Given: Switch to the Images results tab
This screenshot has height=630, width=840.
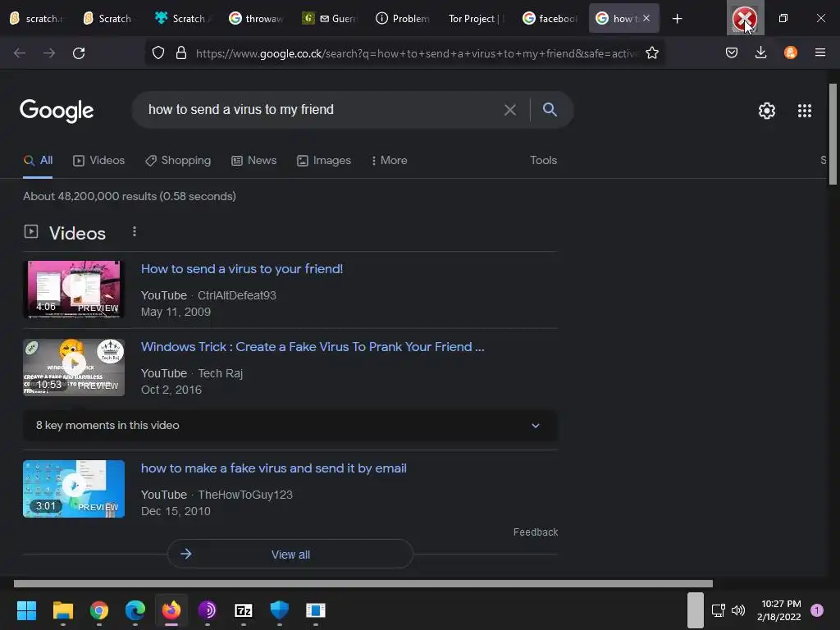Looking at the screenshot, I should [324, 160].
